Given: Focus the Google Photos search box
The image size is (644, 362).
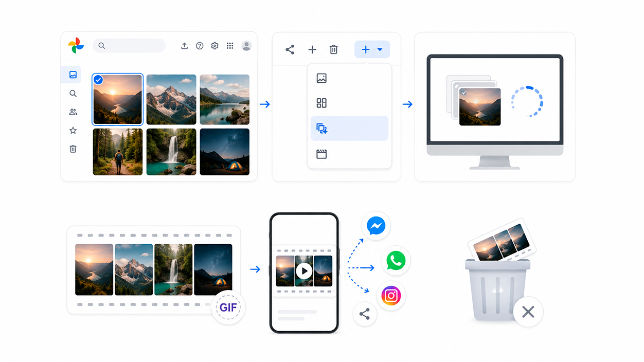Looking at the screenshot, I should pyautogui.click(x=129, y=46).
